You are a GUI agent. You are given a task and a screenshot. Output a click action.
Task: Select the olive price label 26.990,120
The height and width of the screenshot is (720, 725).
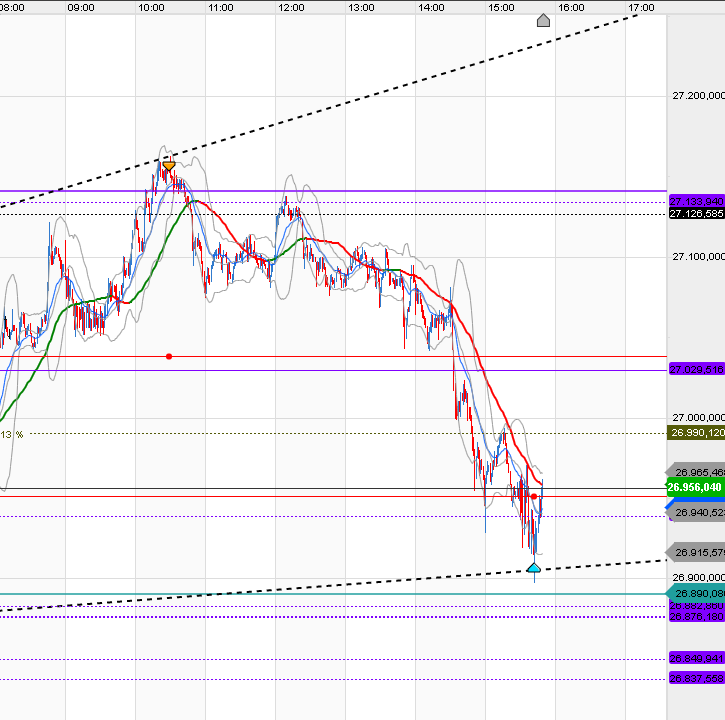[696, 432]
